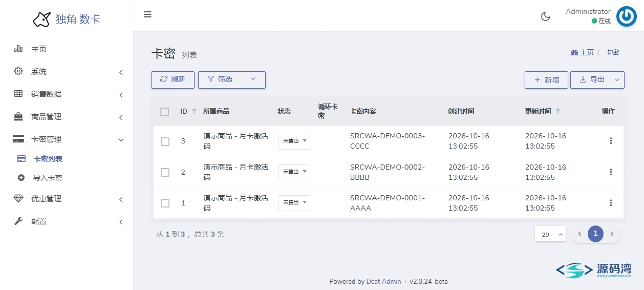Click the 刷新 refresh button
This screenshot has height=290, width=644.
(x=173, y=79)
